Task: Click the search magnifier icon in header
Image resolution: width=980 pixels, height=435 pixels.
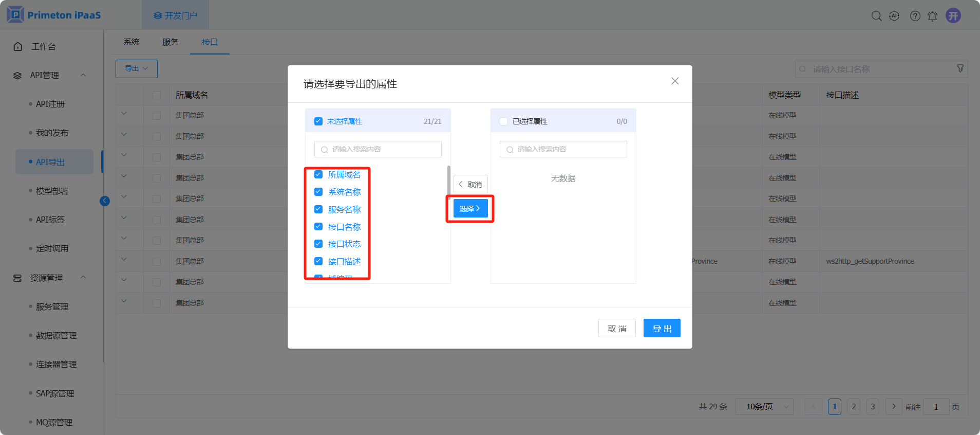Action: 876,16
